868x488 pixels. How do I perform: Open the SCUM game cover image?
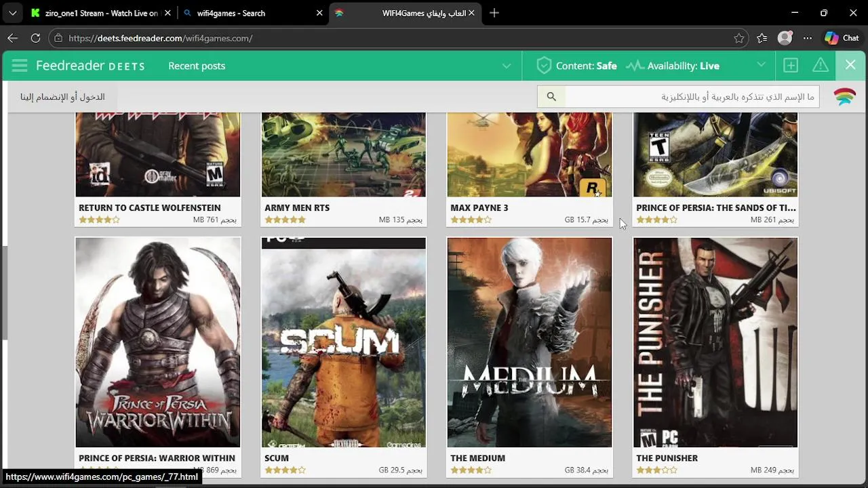pos(344,342)
